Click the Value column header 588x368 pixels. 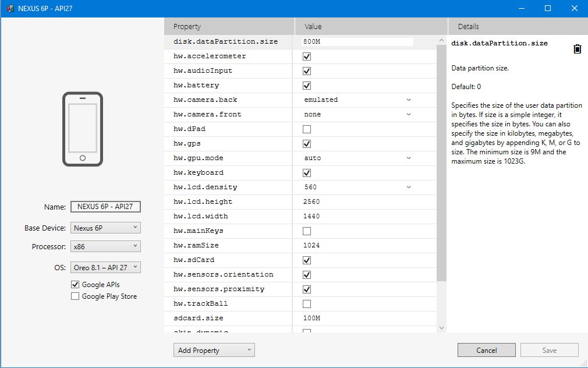[x=371, y=27]
